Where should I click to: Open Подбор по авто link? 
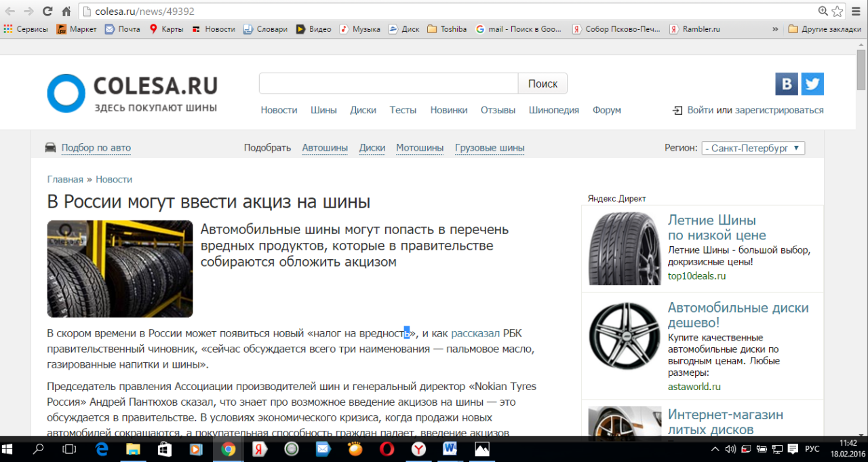pyautogui.click(x=96, y=148)
